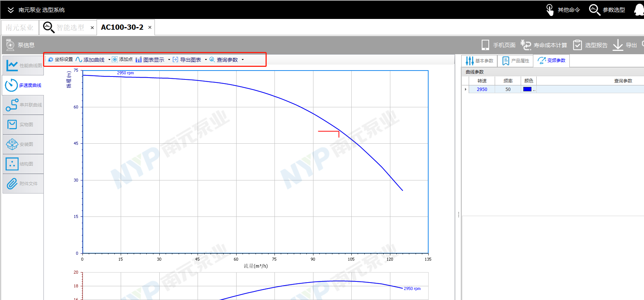The height and width of the screenshot is (300, 644).
Task: Click 查询参数 globe search icon
Action: point(212,59)
